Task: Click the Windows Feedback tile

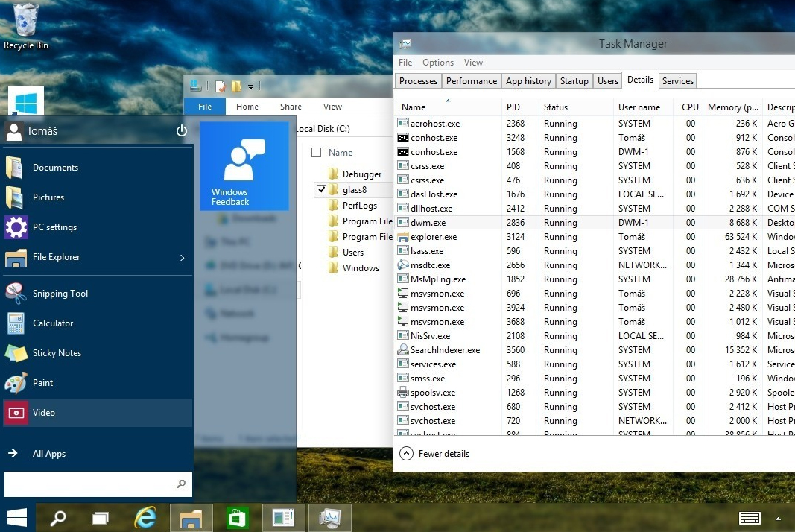Action: pos(244,166)
